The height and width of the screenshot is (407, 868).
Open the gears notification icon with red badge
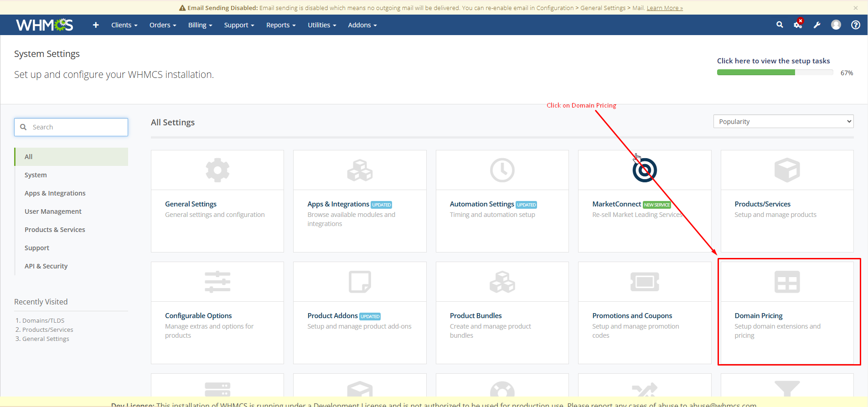tap(798, 25)
